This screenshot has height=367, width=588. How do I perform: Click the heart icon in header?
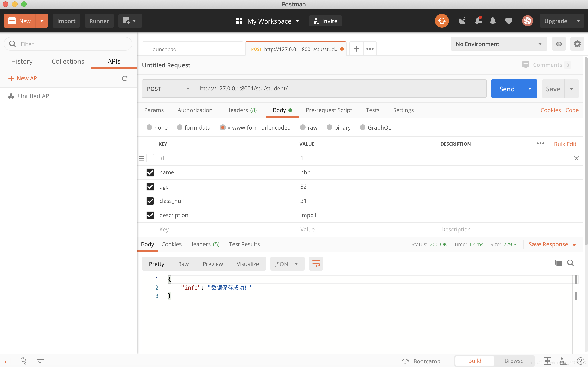point(509,21)
